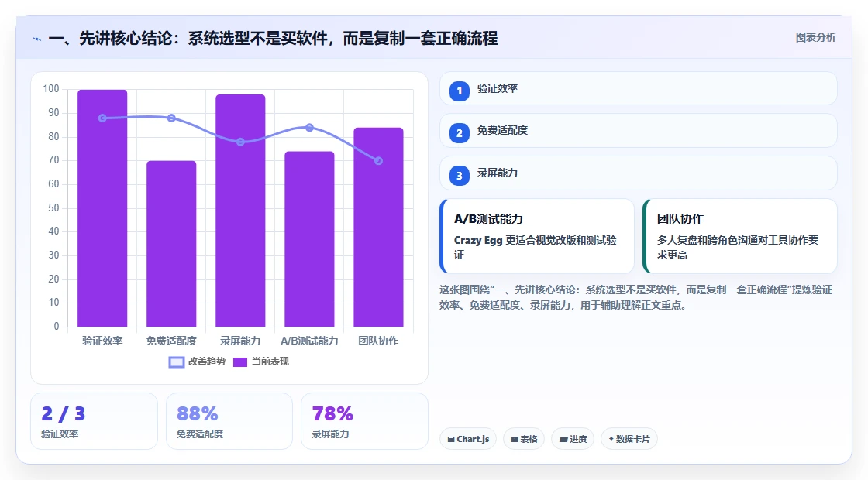Select the 数据卡片 tag
Screen dimensions: 868x480
629,439
